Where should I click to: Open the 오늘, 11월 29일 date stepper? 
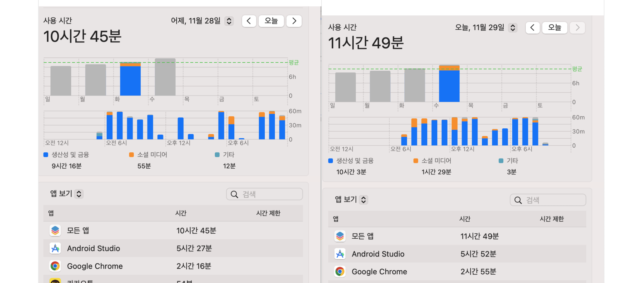coord(513,28)
